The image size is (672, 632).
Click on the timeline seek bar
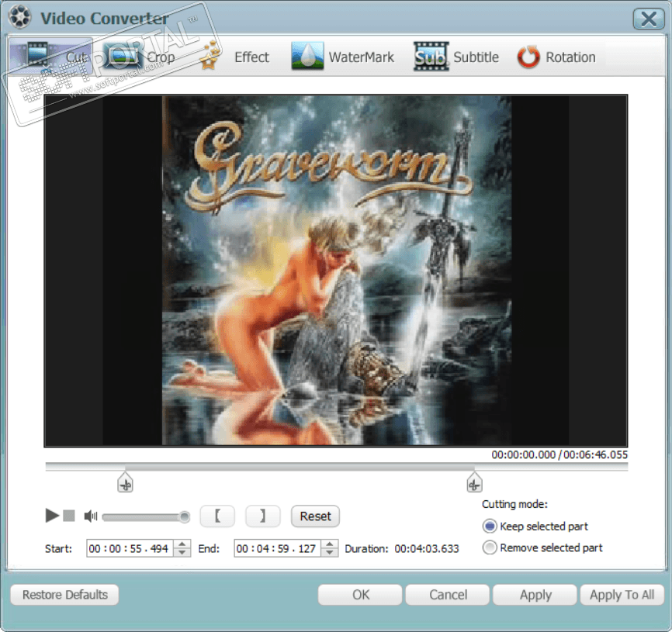(x=337, y=467)
